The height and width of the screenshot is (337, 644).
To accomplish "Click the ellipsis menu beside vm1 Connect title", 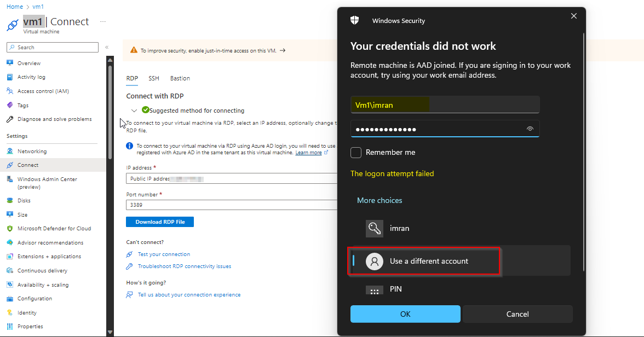I will point(103,22).
